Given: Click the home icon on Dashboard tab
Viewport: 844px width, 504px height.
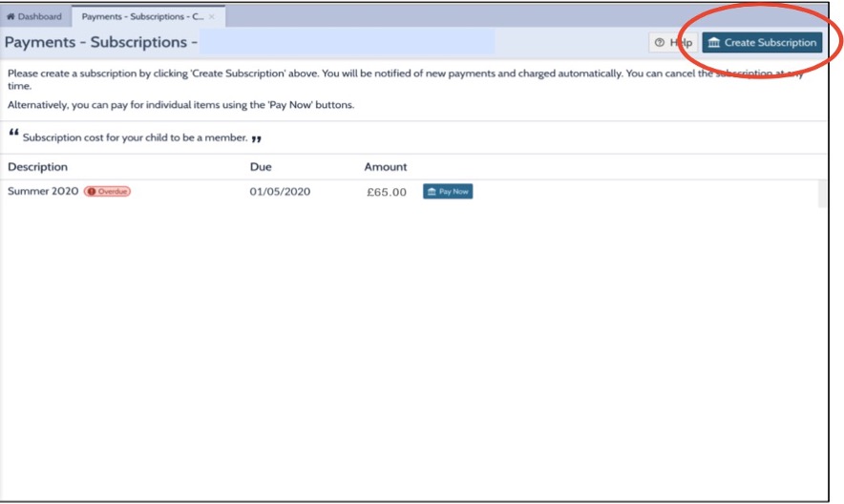Looking at the screenshot, I should (11, 17).
